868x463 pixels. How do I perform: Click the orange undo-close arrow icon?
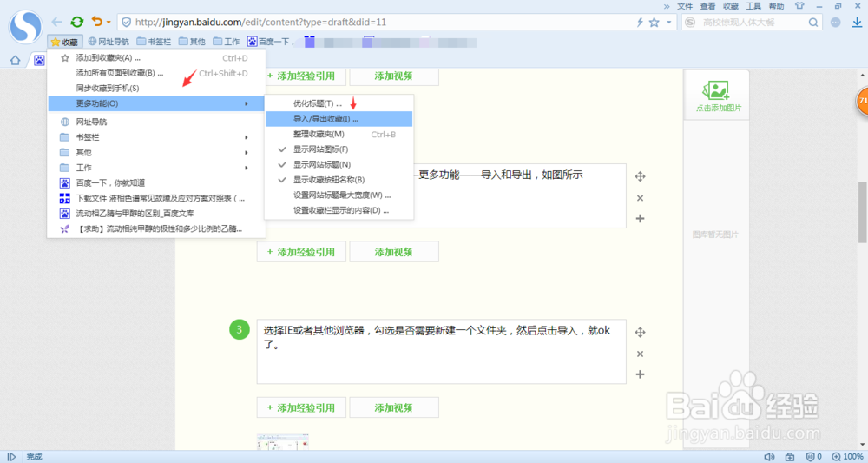coord(97,21)
